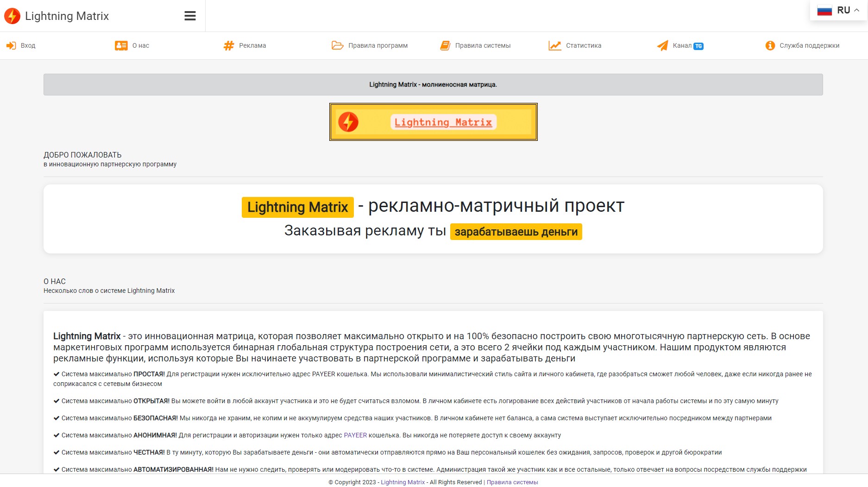Click the open folder icon for Правила программ
Viewport: 868px width, 487px height.
tap(337, 45)
